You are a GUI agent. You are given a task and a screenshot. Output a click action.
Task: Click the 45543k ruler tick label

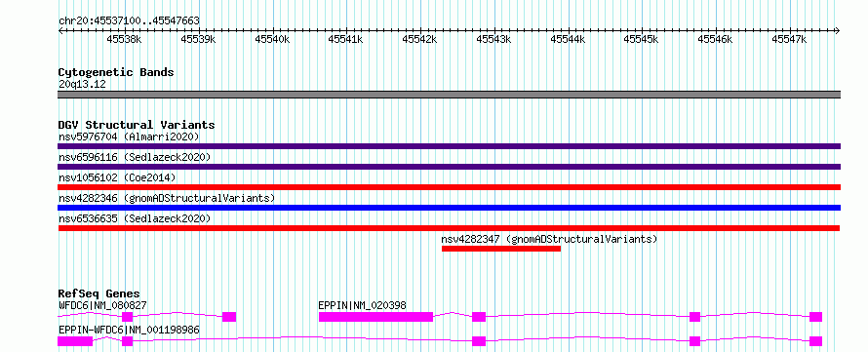(x=494, y=39)
